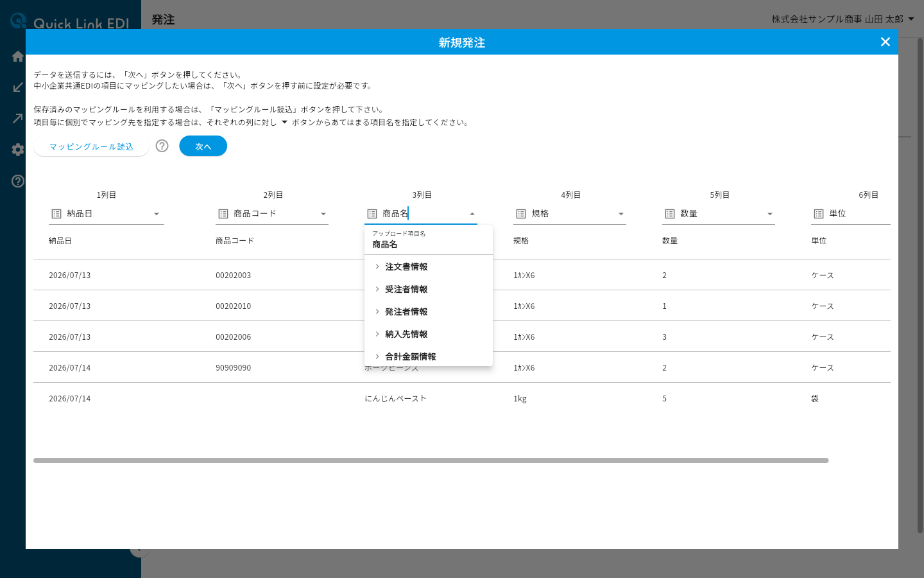Click the マッピングルール読込 button
The image size is (924, 578).
click(91, 146)
